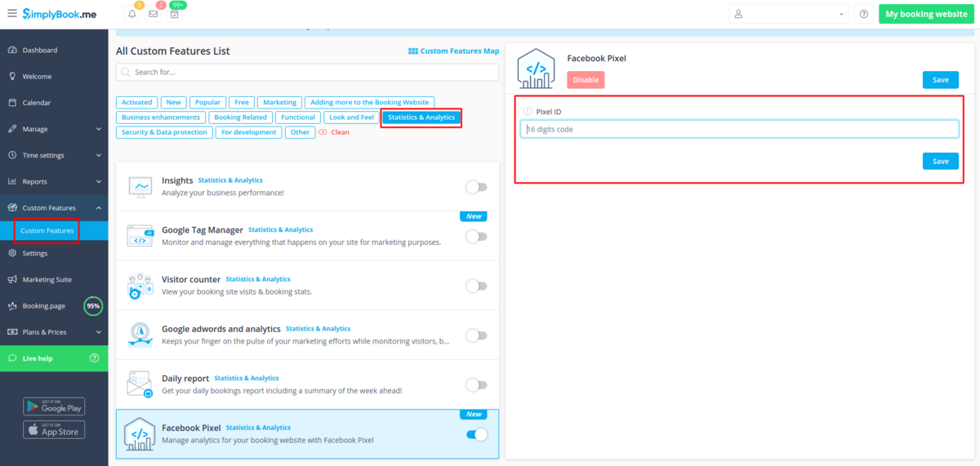
Task: Click the red Disable button
Action: tap(586, 80)
